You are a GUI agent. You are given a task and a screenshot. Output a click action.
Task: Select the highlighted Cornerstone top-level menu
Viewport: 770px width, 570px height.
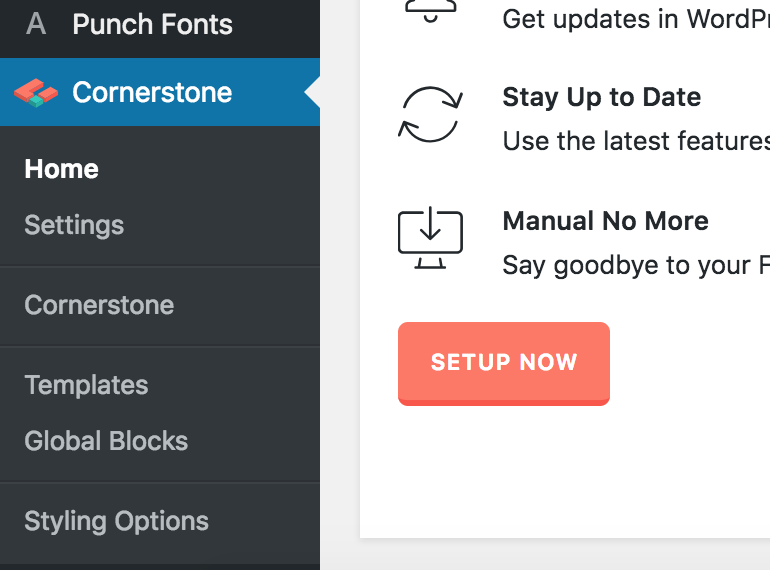tap(152, 93)
